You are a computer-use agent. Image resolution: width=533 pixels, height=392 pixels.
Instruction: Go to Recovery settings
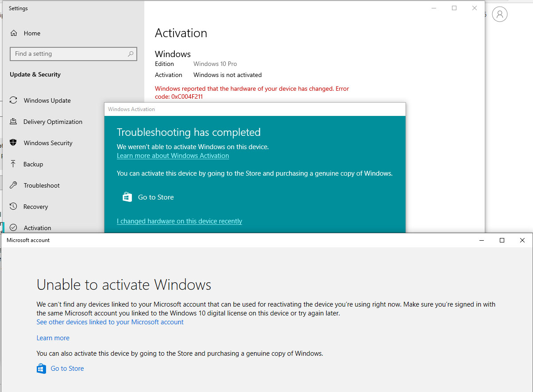(35, 207)
